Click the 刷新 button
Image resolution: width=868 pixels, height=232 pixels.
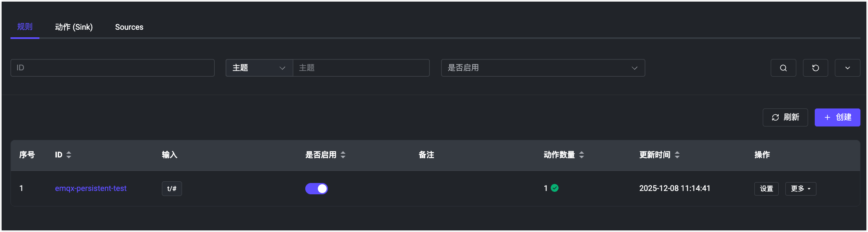(x=785, y=117)
